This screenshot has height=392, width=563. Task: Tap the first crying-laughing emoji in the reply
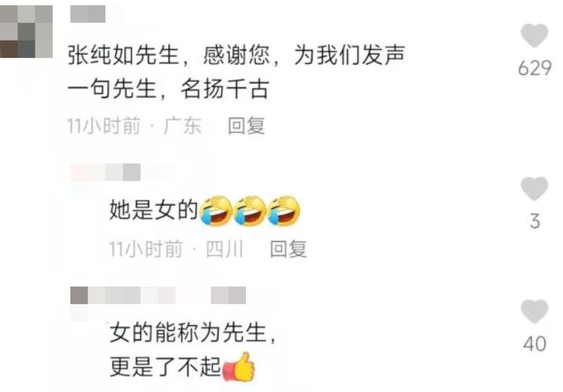pyautogui.click(x=215, y=211)
